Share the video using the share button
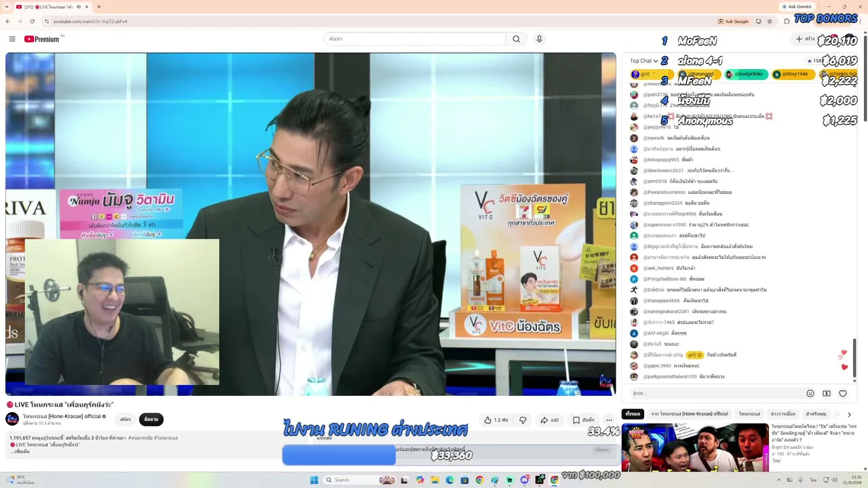 click(x=550, y=420)
